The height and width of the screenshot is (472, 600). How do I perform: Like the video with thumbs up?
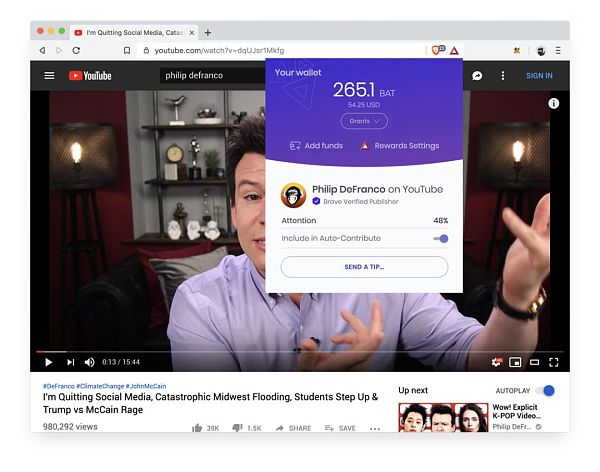pos(198,428)
